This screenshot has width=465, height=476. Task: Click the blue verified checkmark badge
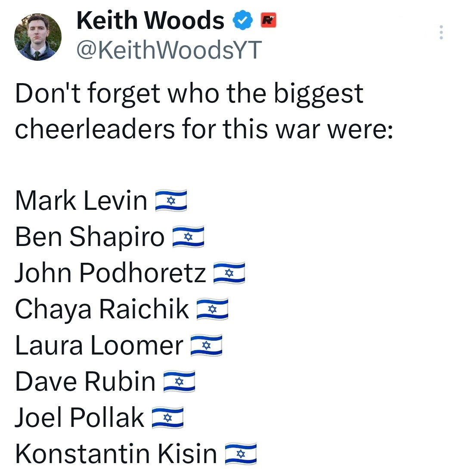click(243, 21)
